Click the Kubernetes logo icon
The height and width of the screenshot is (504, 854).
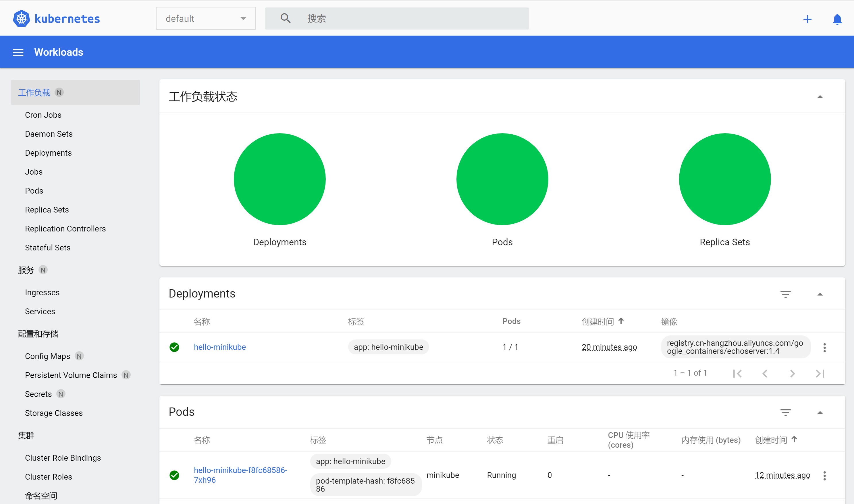[x=21, y=18]
